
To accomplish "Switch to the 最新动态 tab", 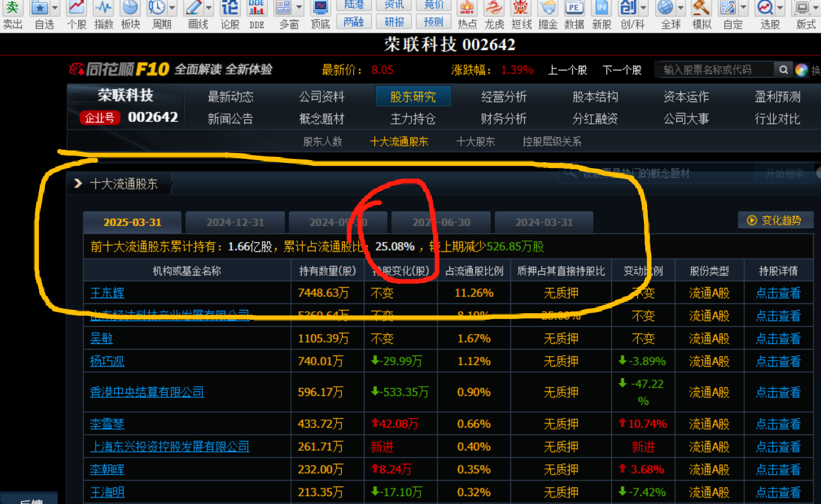I will (x=230, y=97).
